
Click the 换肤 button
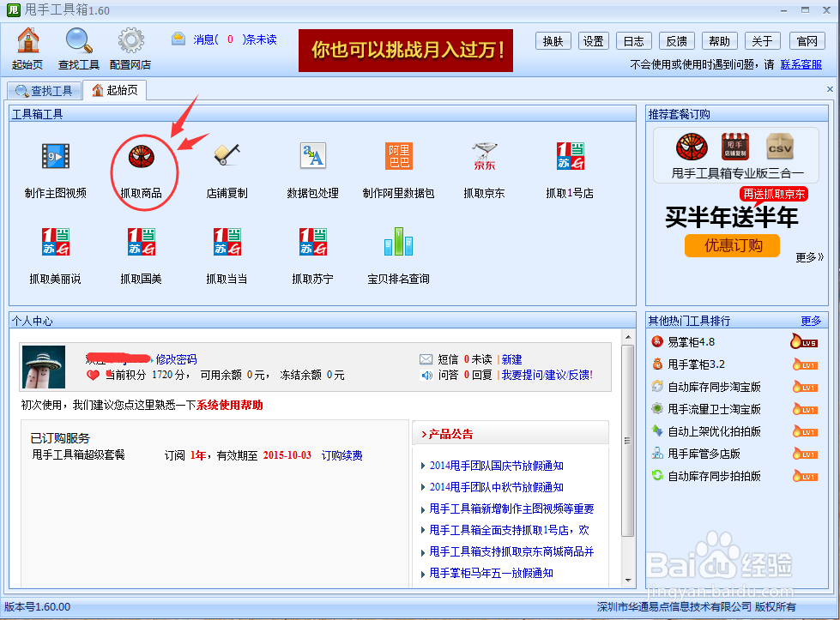pos(553,40)
